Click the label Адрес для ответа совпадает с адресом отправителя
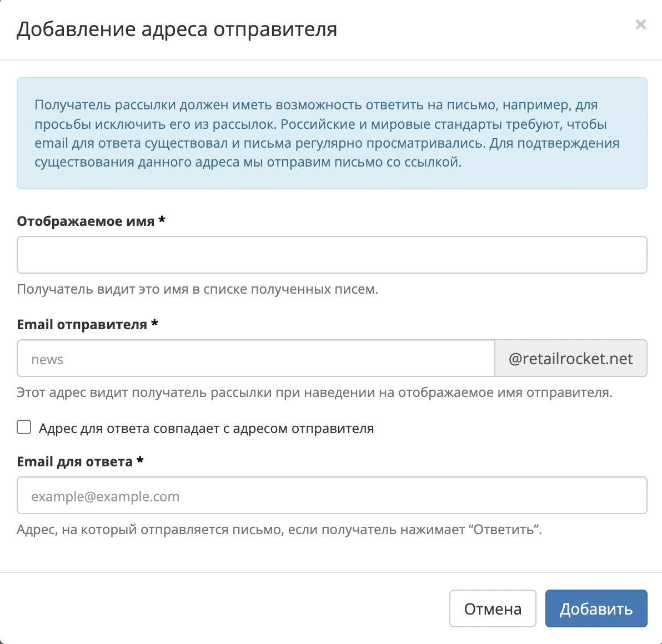This screenshot has width=662, height=644. pyautogui.click(x=207, y=429)
